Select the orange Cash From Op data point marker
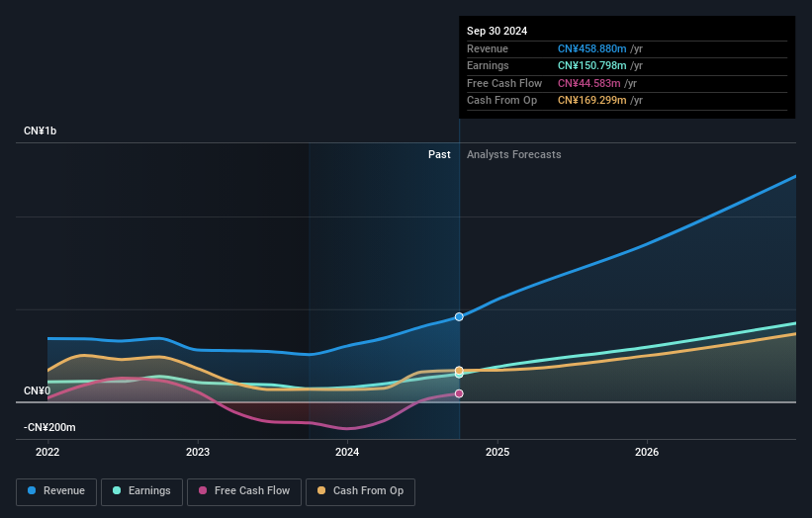Screen dimensions: 812x518 click(x=459, y=371)
